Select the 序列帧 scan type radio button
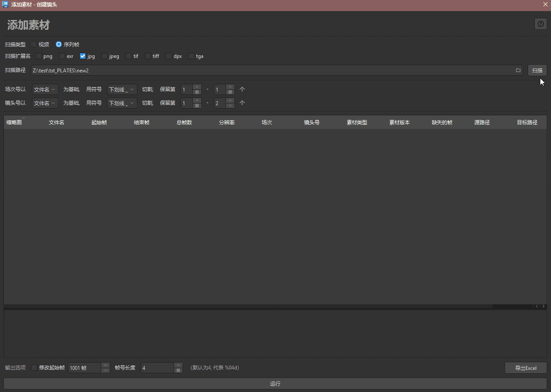The height and width of the screenshot is (392, 551). click(x=59, y=44)
